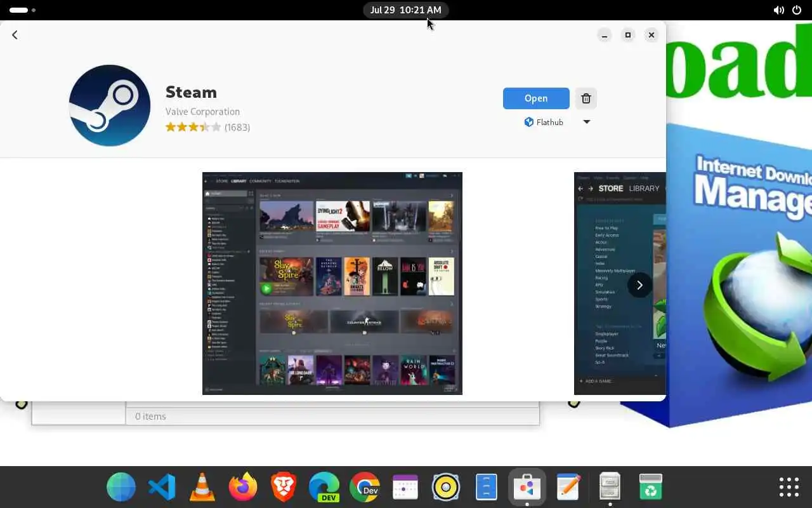Launch Rhythmbox speaker icon in the dock
This screenshot has width=812, height=508.
click(x=446, y=488)
